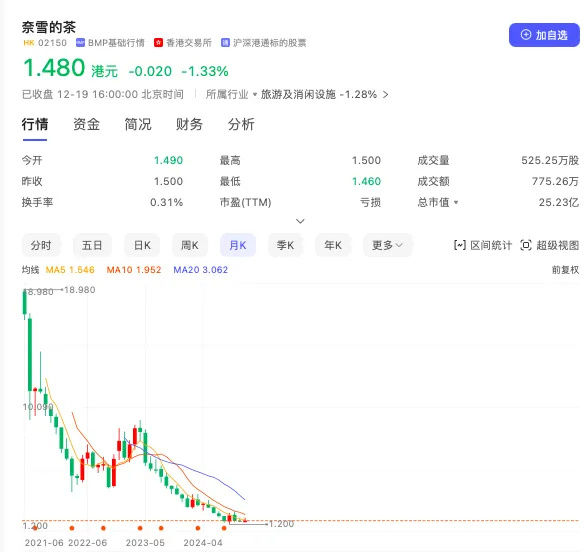Image resolution: width=588 pixels, height=552 pixels.
Task: Click the 今开 value 1.490
Action: (x=168, y=160)
